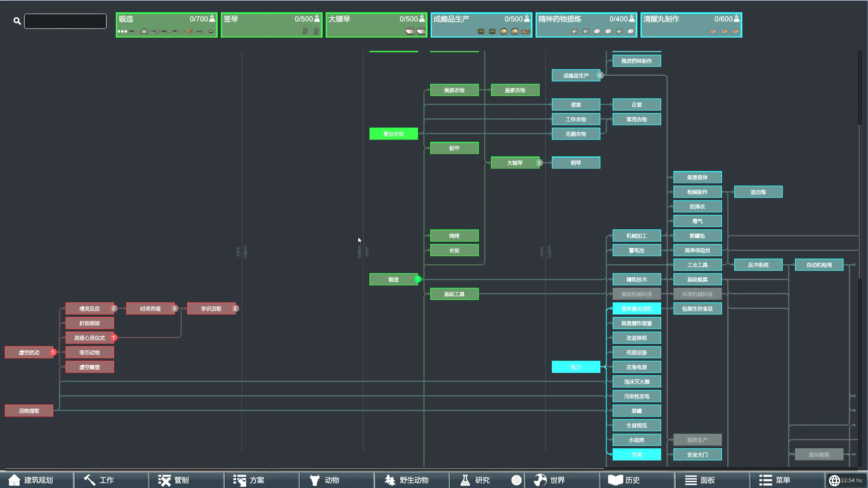Click the 锻造 queued research card
This screenshot has height=488, width=868.
click(x=166, y=25)
